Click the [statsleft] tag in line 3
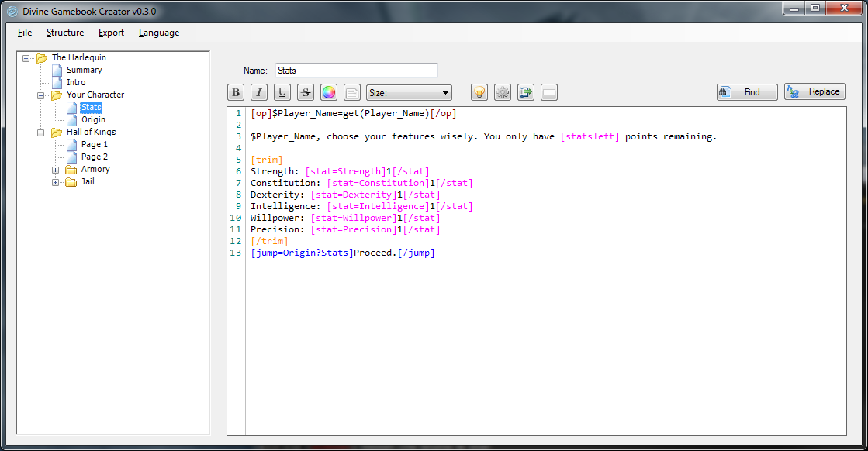This screenshot has height=451, width=868. pyautogui.click(x=590, y=136)
